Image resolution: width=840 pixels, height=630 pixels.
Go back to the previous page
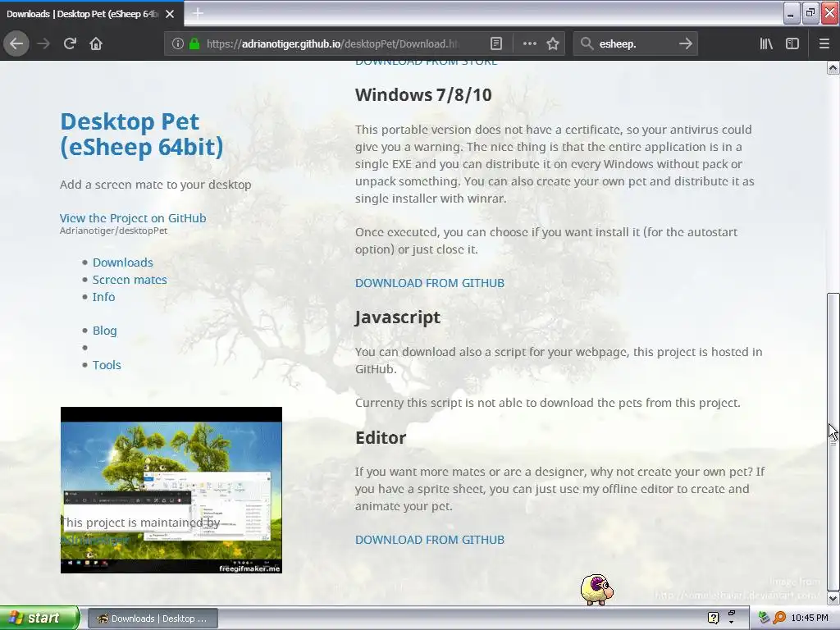(16, 43)
